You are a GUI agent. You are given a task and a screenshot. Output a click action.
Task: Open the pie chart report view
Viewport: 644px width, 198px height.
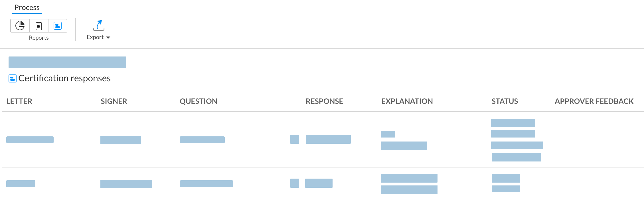[x=20, y=26]
